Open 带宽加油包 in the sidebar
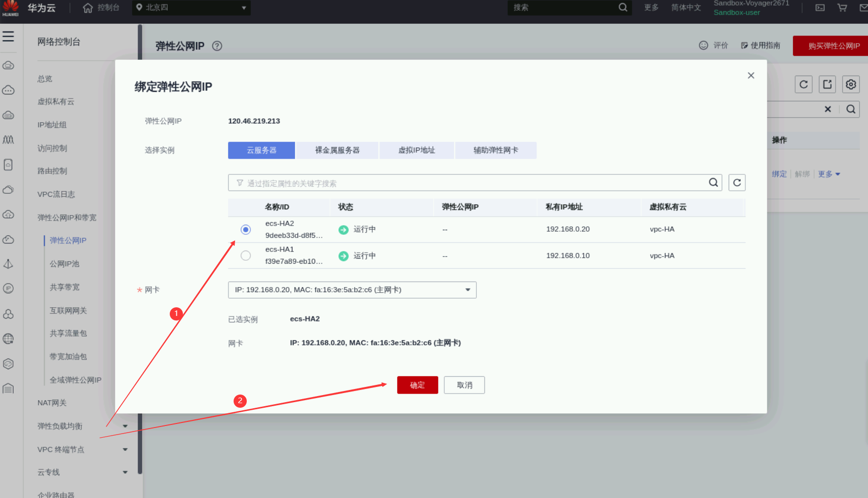 (68, 357)
